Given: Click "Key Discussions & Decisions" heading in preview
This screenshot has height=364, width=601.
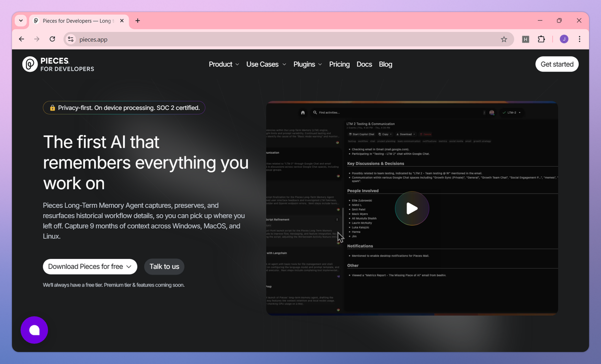Looking at the screenshot, I should pyautogui.click(x=376, y=163).
